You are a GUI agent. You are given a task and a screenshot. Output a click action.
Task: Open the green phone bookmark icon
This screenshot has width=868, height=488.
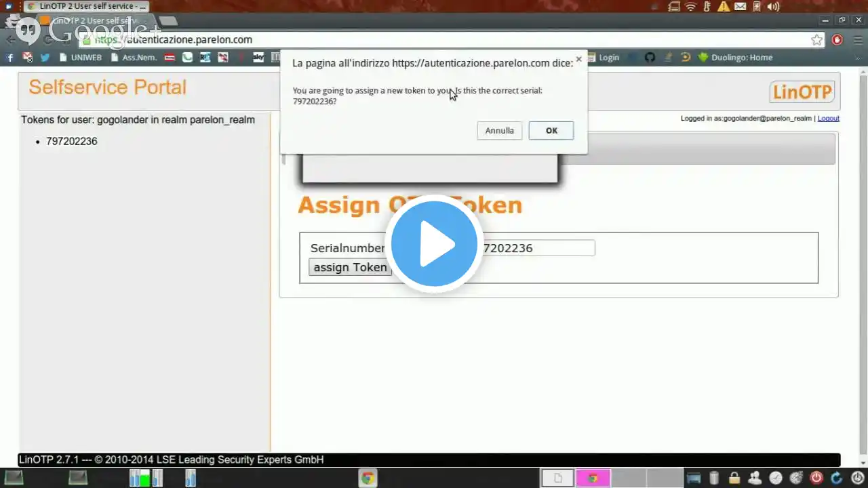pos(187,58)
